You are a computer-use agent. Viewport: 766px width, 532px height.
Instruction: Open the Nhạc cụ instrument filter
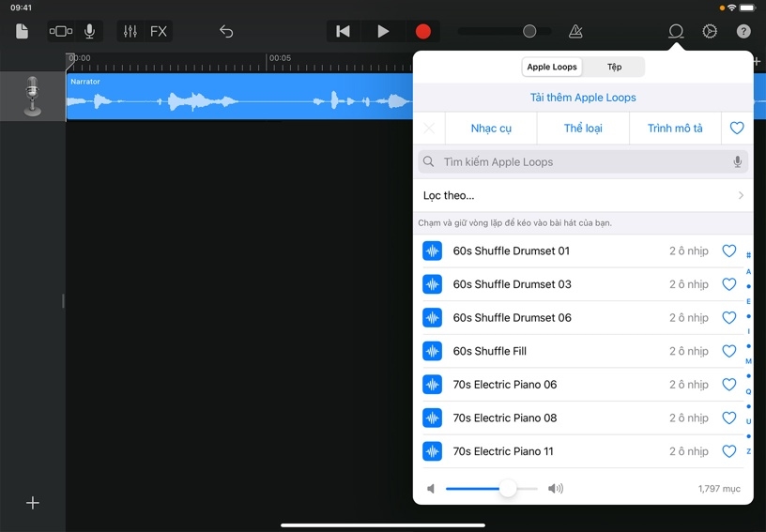[491, 129]
